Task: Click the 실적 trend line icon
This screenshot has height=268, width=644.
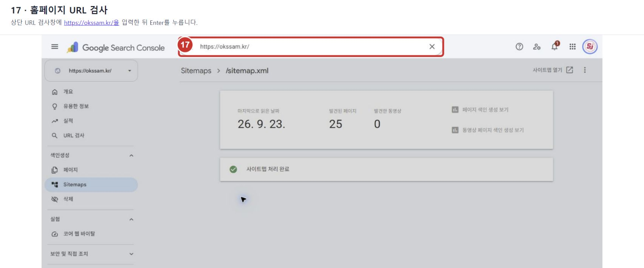Action: pyautogui.click(x=55, y=121)
